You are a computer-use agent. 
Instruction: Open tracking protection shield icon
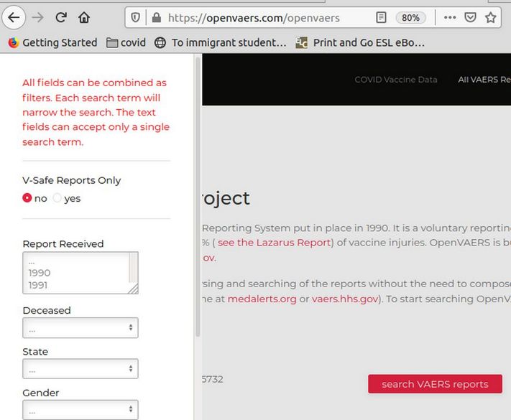[x=136, y=17]
